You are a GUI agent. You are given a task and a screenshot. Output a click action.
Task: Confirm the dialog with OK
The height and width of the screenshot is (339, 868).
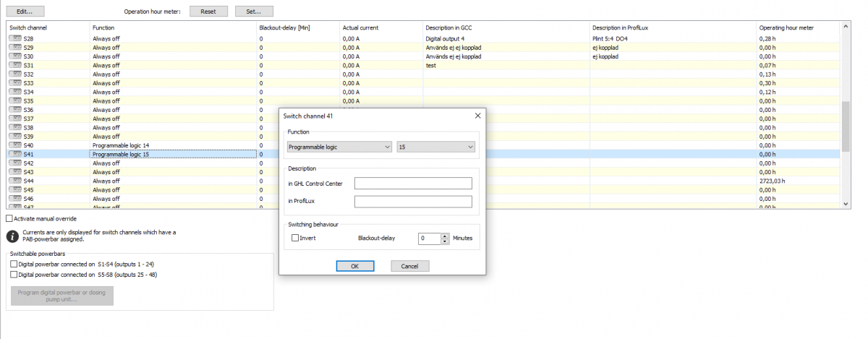[x=355, y=266]
